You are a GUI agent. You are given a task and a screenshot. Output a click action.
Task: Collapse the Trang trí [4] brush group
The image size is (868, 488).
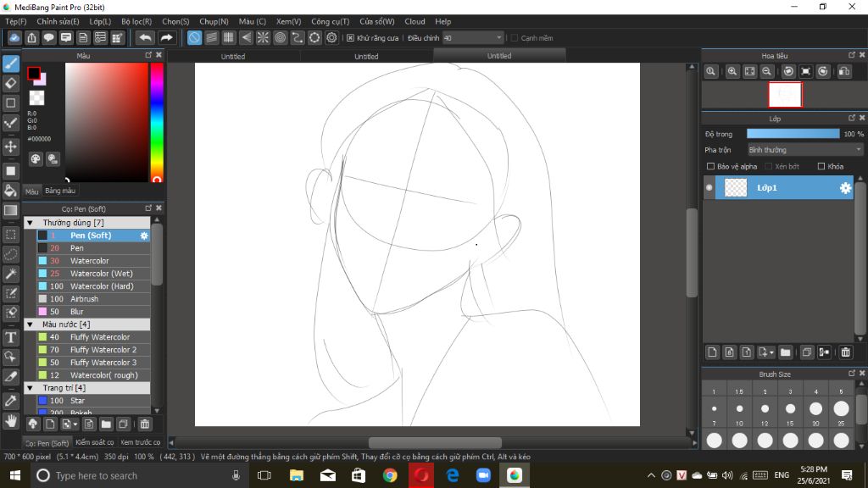[x=31, y=388]
